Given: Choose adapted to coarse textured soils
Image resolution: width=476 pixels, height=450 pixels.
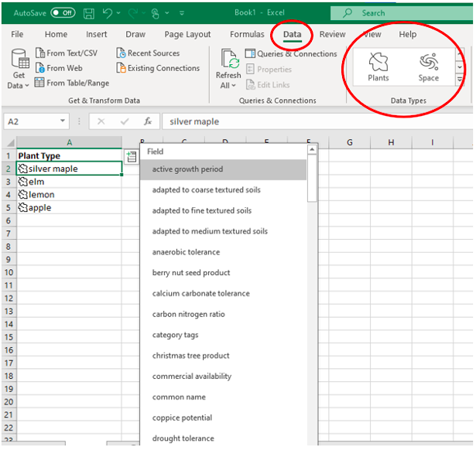Looking at the screenshot, I should (x=223, y=190).
